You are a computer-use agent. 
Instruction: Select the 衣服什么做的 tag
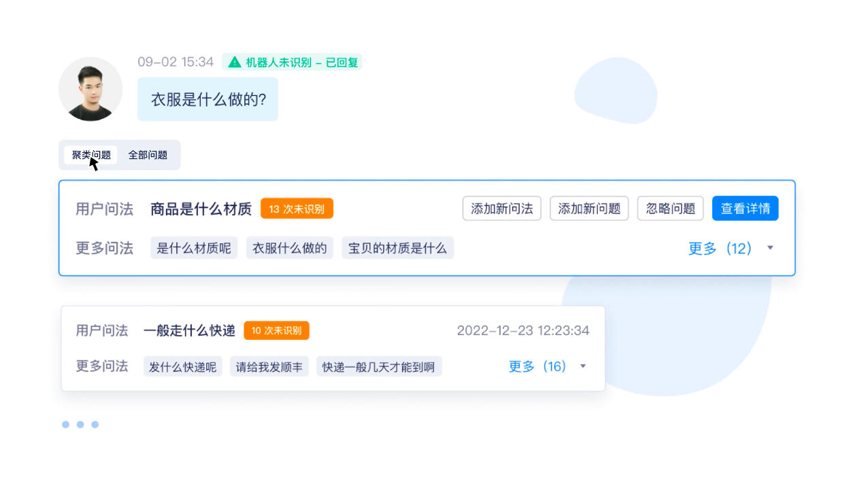click(290, 248)
